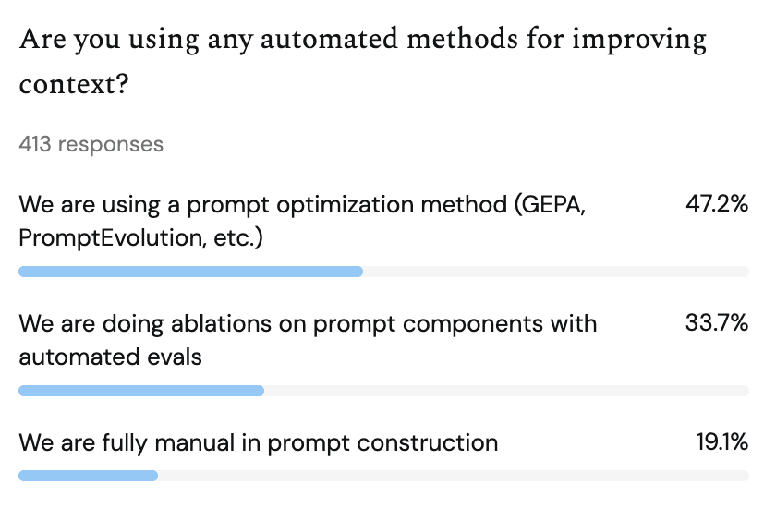Click the blue fill of the 33.7% bar

(x=140, y=391)
